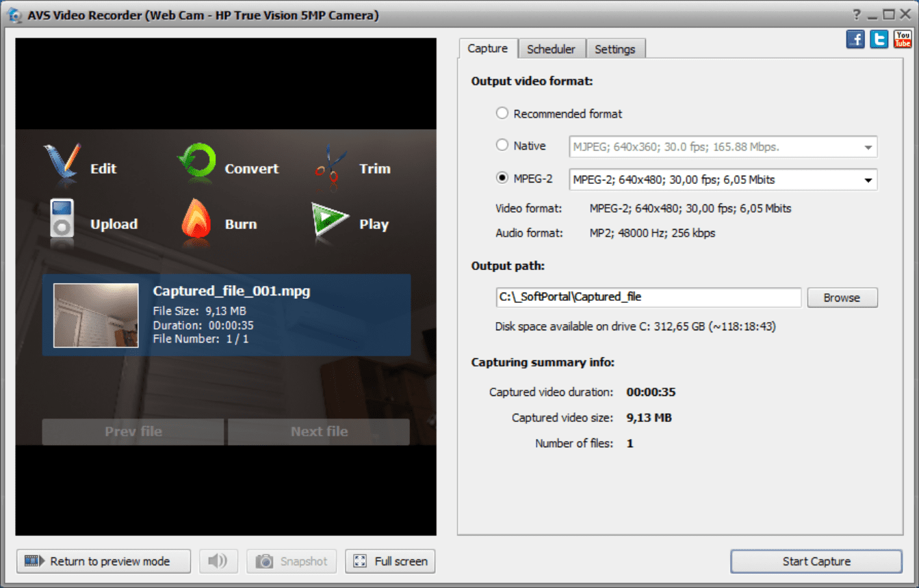Click the help question mark icon
This screenshot has width=919, height=588.
tap(857, 15)
